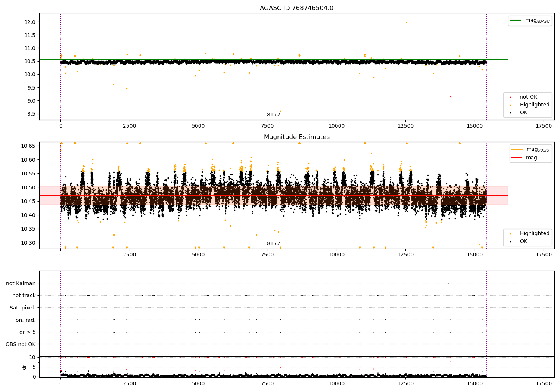This screenshot has width=560, height=392.
Task: Click the 17500 x-axis tick of the top plot
Action: [544, 126]
